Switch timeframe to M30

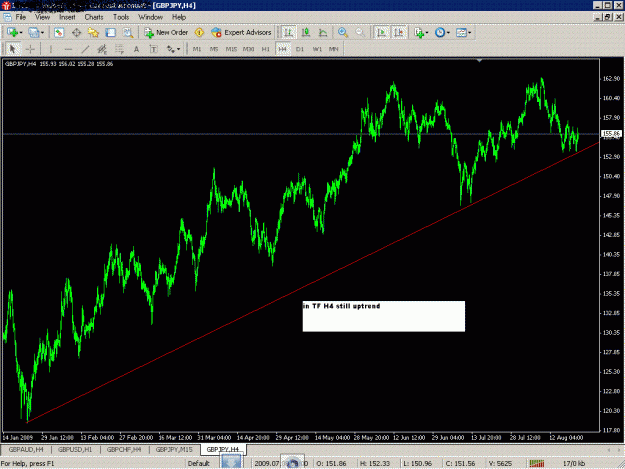(x=248, y=49)
